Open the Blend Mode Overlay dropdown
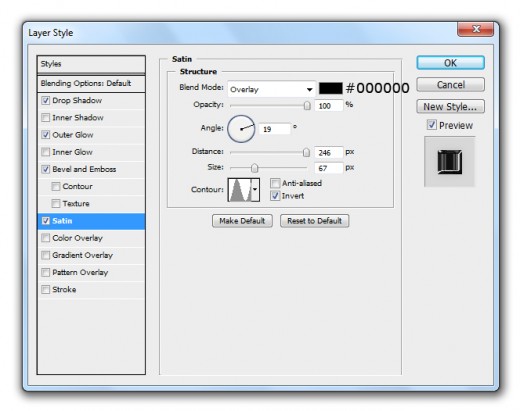Viewport: 520px width, 411px height. click(x=271, y=89)
